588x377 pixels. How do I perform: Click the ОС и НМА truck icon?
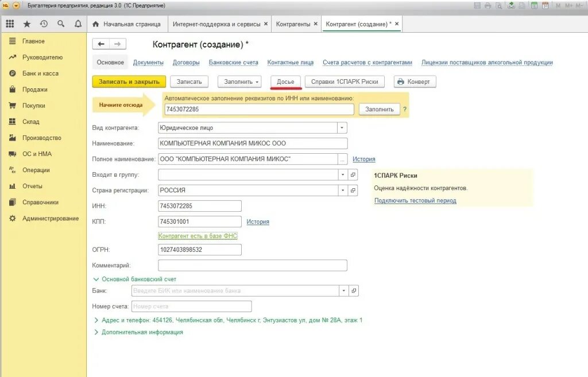pyautogui.click(x=13, y=154)
